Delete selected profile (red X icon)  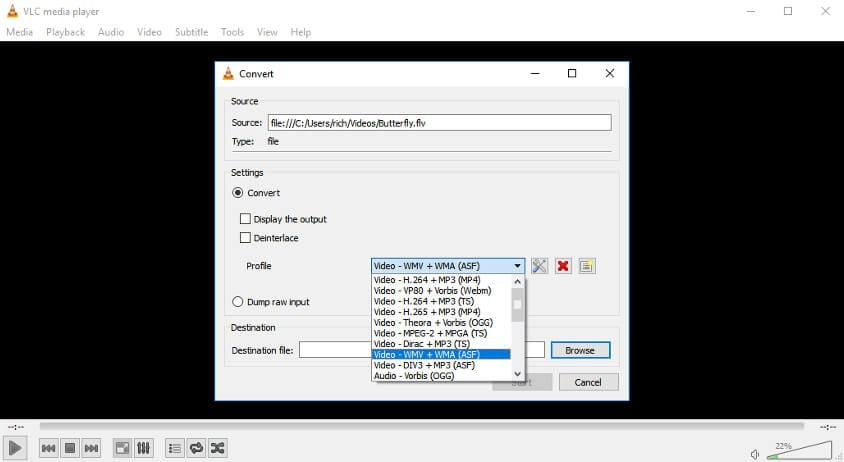563,266
